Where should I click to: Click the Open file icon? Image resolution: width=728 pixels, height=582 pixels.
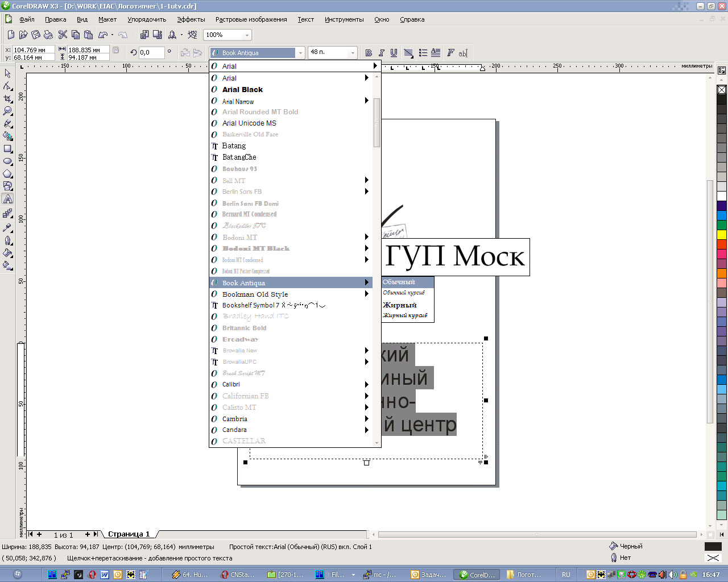click(23, 35)
